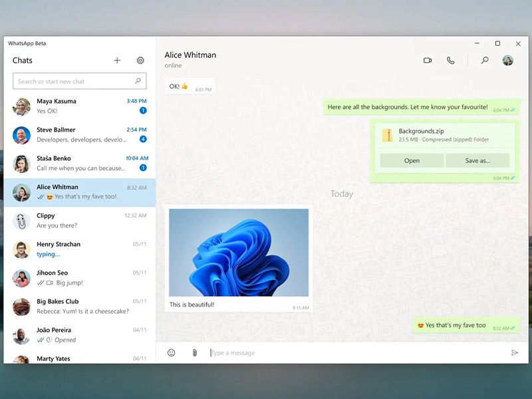Open the blue Windows wallpaper image
532x399 pixels.
point(239,253)
